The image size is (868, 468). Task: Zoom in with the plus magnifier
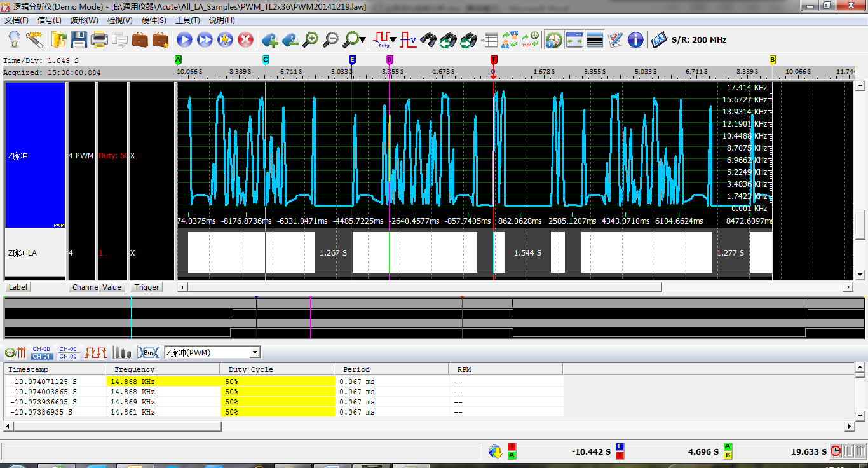click(x=310, y=40)
